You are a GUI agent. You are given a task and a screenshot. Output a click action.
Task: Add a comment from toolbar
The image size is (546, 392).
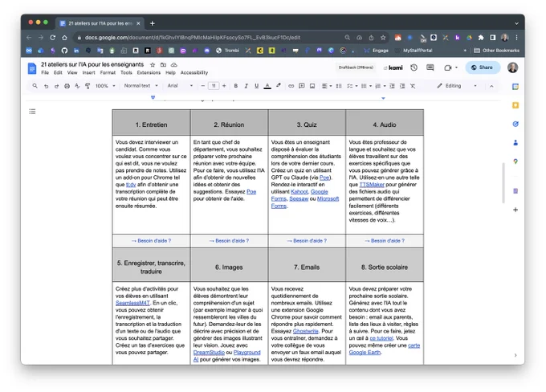302,86
